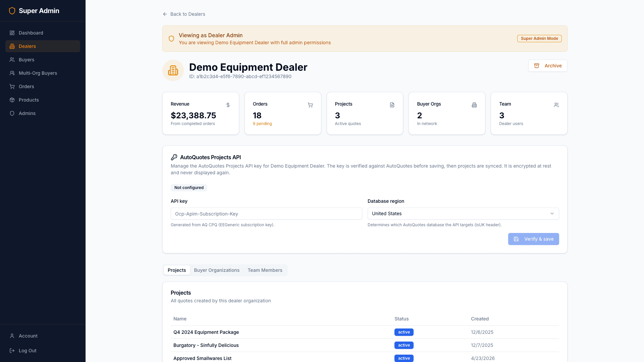The width and height of the screenshot is (644, 362).
Task: Click the Account person icon in sidebar
Action: (12, 336)
